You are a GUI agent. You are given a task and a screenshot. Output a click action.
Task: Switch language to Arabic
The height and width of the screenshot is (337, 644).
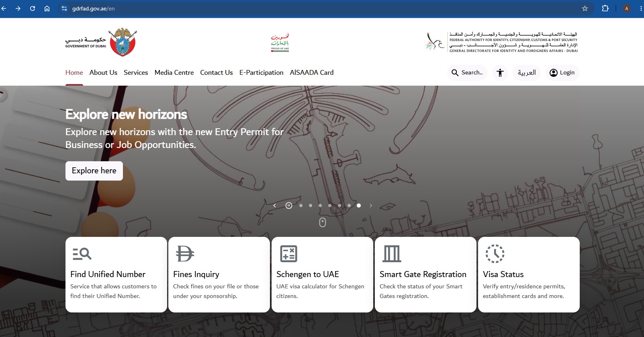[527, 73]
